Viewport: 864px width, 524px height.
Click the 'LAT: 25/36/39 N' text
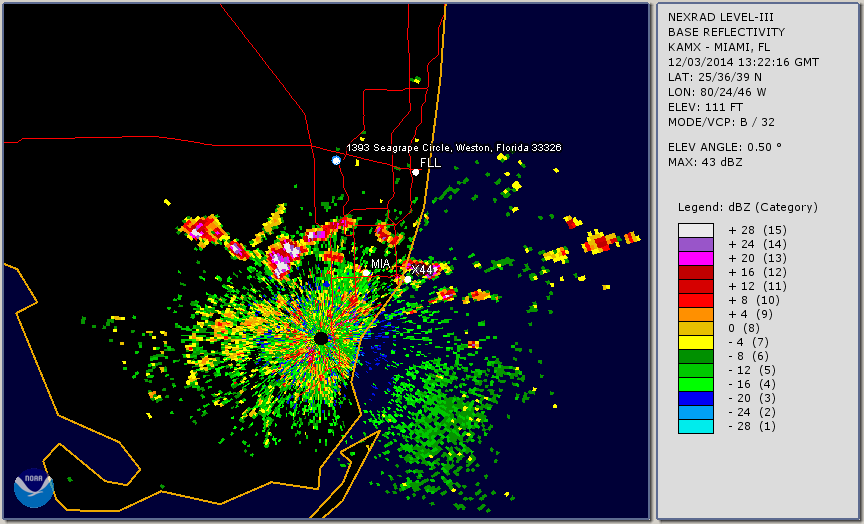tap(715, 77)
